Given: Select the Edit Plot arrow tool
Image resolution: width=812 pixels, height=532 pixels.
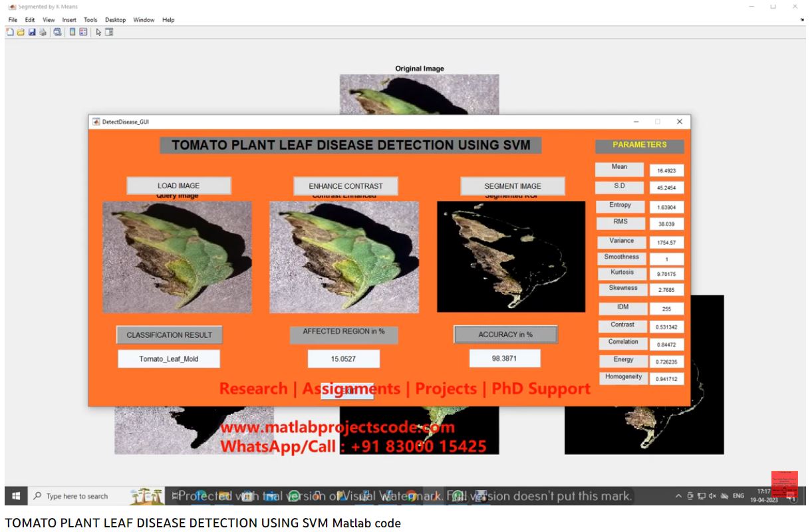Looking at the screenshot, I should tap(99, 31).
